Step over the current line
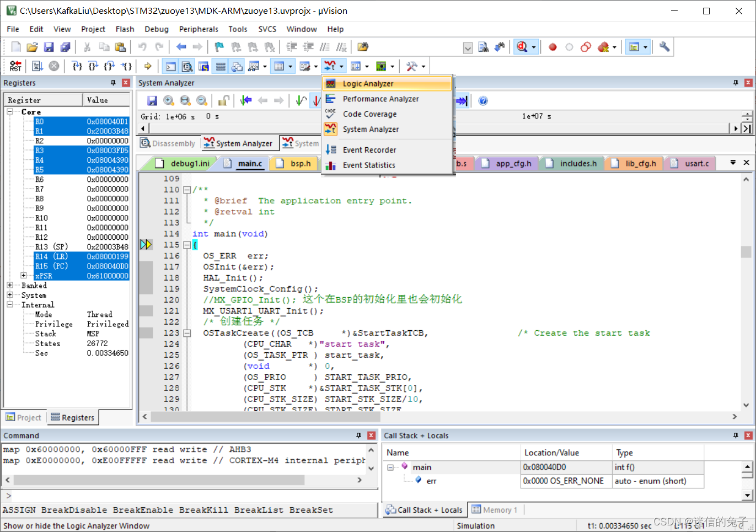This screenshot has height=532, width=756. point(94,67)
